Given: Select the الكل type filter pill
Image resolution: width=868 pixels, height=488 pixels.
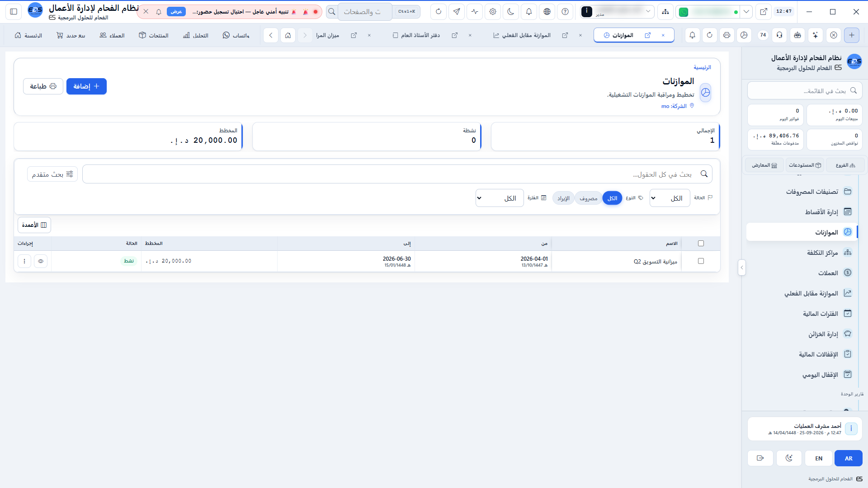Looking at the screenshot, I should coord(612,198).
